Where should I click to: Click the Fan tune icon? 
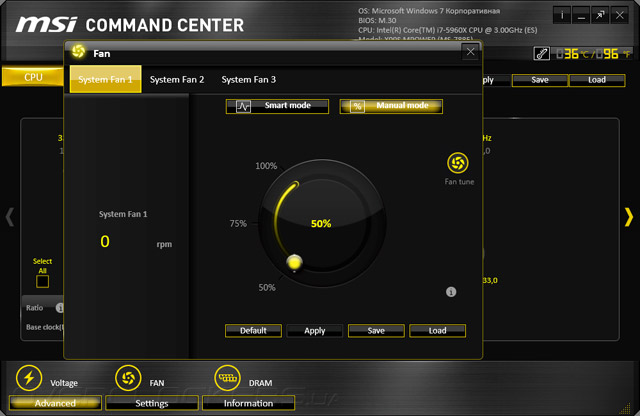(458, 163)
